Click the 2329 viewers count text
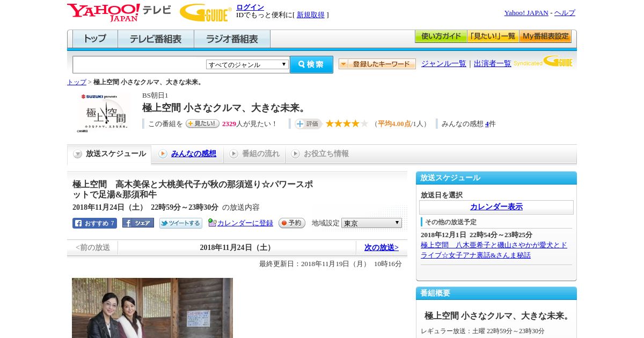The image size is (644, 338). click(x=229, y=124)
